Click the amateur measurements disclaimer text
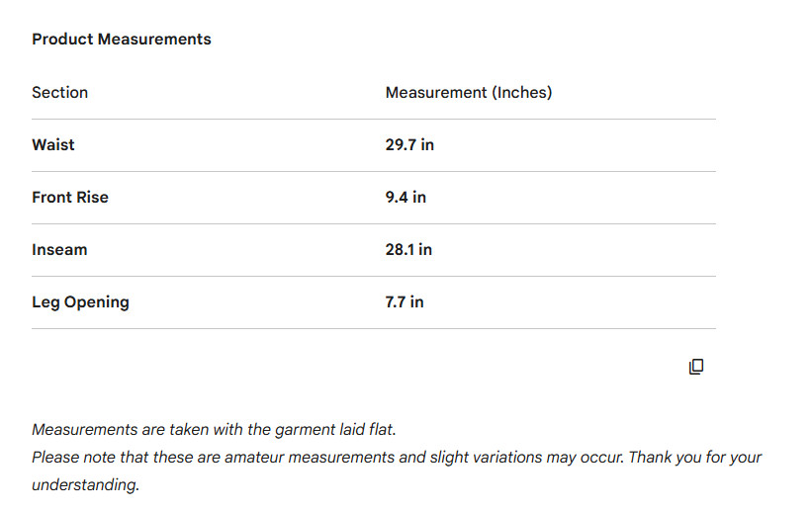This screenshot has height=510, width=812. coord(327,458)
